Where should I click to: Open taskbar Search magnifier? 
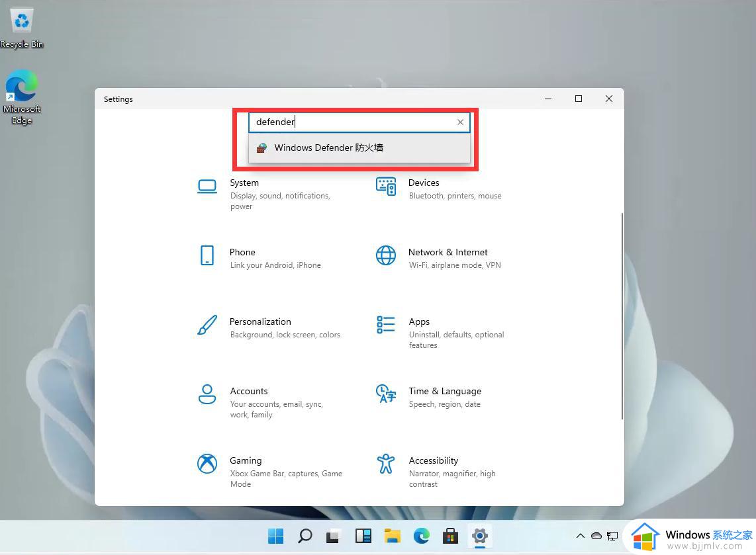(x=305, y=536)
